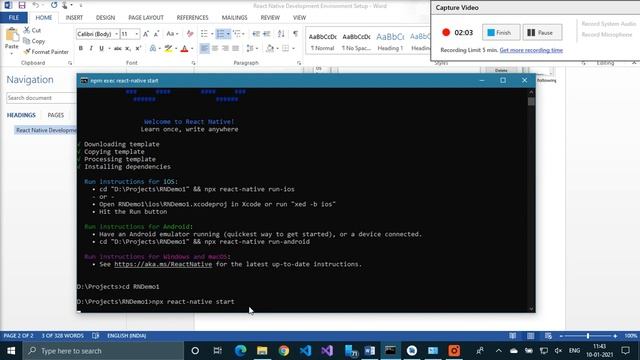
Task: Click the Windows Start button
Action: pos(11,351)
